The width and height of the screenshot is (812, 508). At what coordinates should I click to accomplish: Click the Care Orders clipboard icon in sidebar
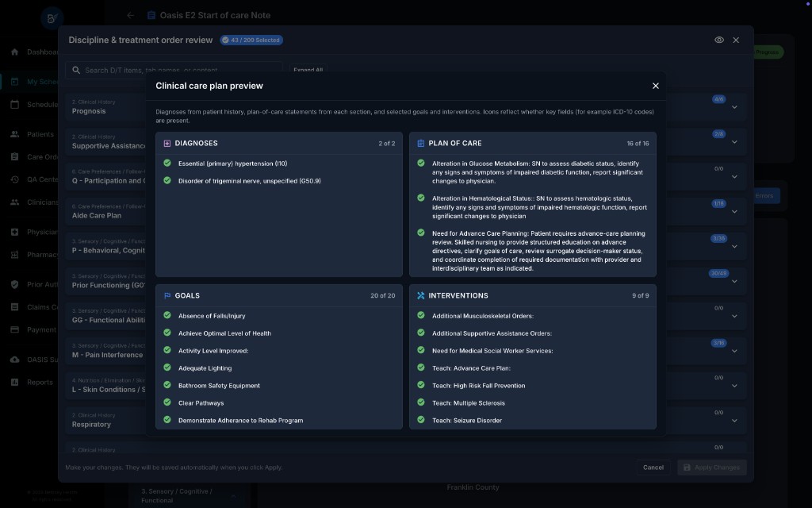(14, 156)
